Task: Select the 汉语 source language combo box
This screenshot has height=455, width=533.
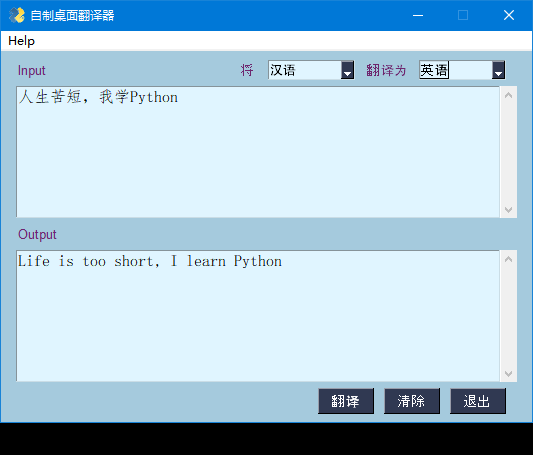Action: [x=311, y=70]
